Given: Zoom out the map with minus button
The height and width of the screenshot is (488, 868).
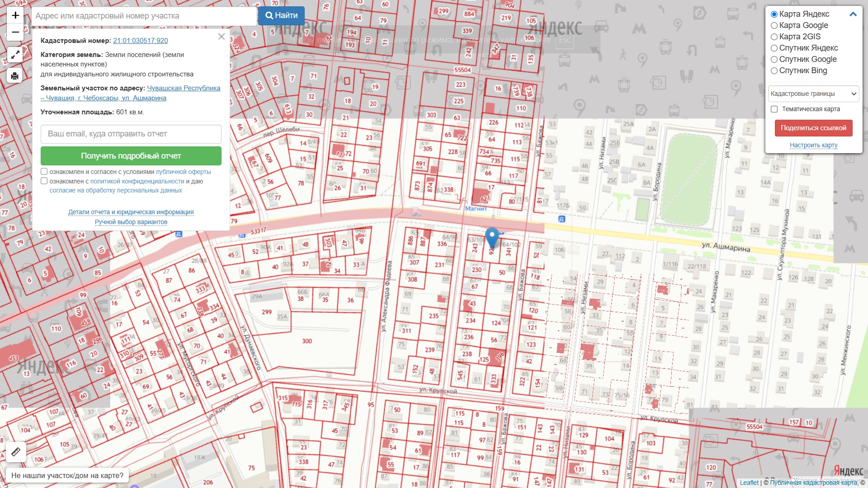Looking at the screenshot, I should pos(15,32).
